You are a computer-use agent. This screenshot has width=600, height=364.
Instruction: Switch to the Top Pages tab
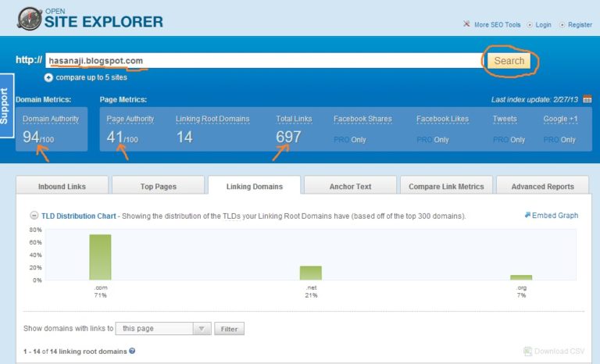coord(158,187)
